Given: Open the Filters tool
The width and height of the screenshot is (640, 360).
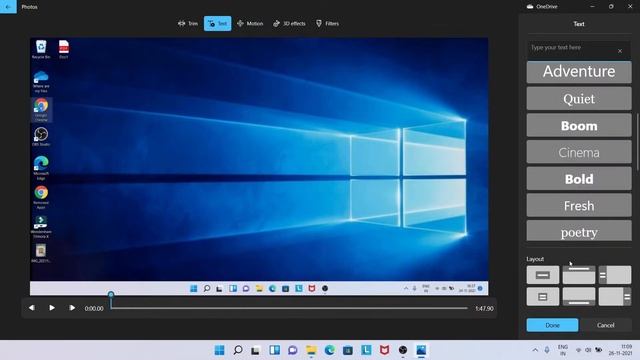Looking at the screenshot, I should tap(327, 24).
